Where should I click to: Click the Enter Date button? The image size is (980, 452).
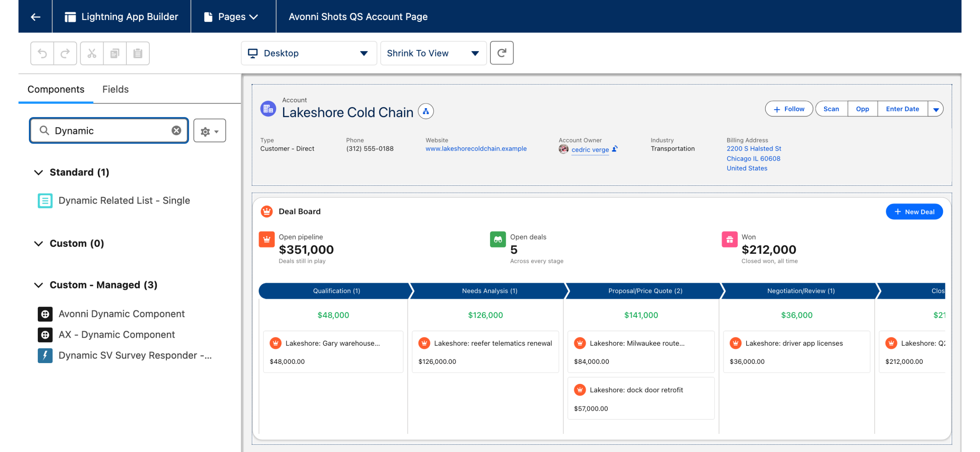(x=903, y=109)
